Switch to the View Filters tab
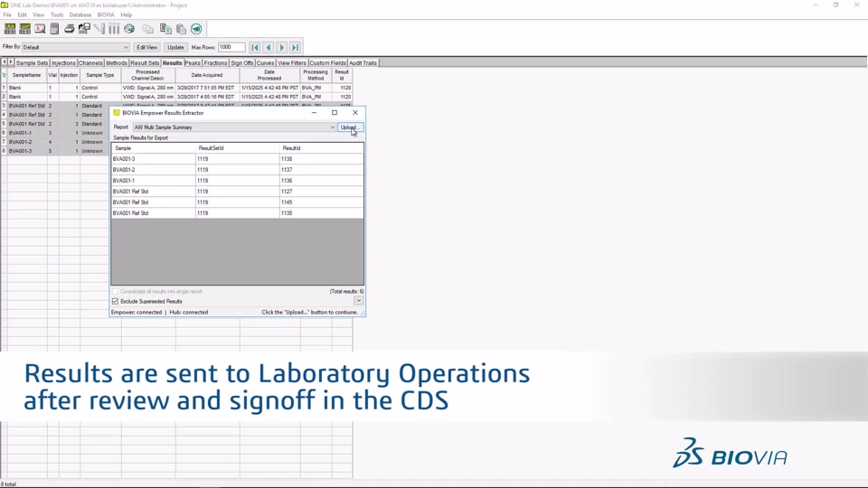Image resolution: width=868 pixels, height=488 pixels. pyautogui.click(x=292, y=63)
